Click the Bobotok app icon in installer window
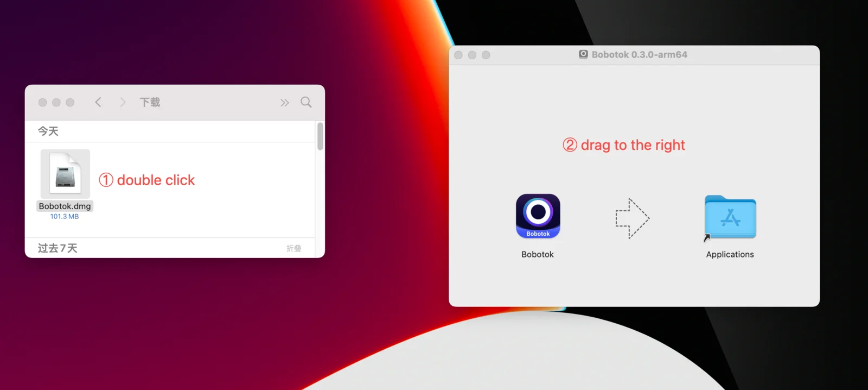868x390 pixels. [x=538, y=216]
